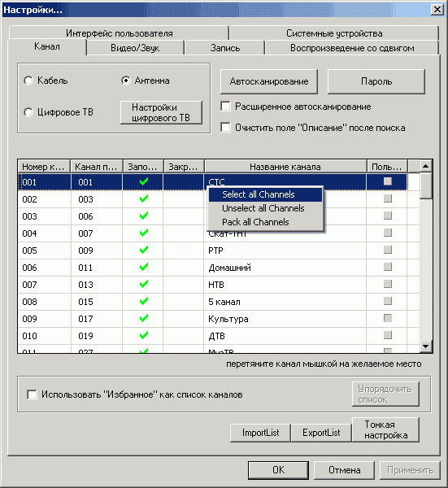The width and height of the screenshot is (448, 488).
Task: Click the Отмена button
Action: click(344, 470)
